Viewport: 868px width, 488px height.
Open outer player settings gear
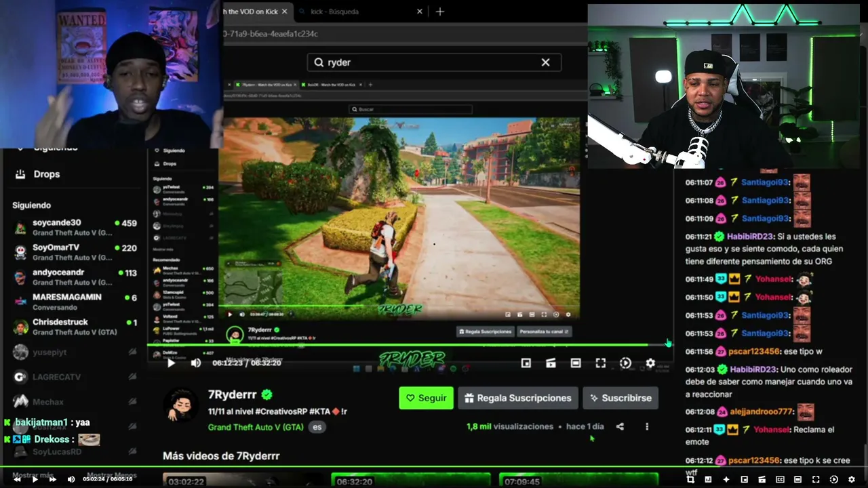coord(852,479)
